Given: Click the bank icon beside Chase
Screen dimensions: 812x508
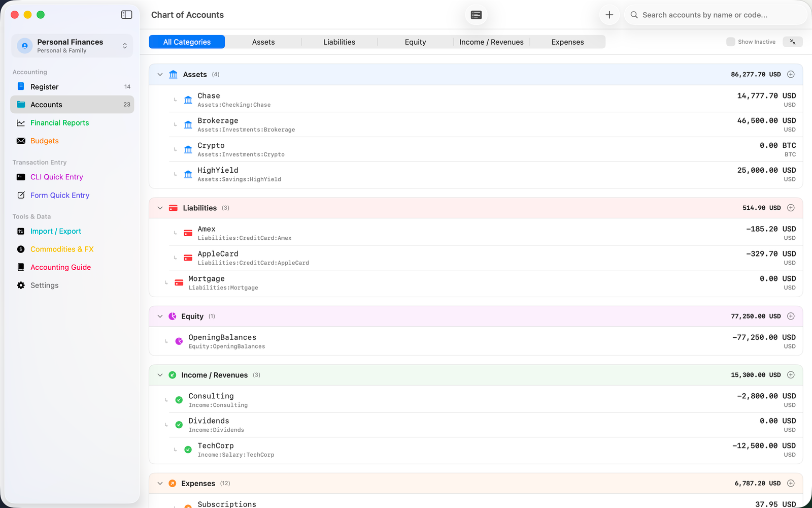Looking at the screenshot, I should pos(188,100).
